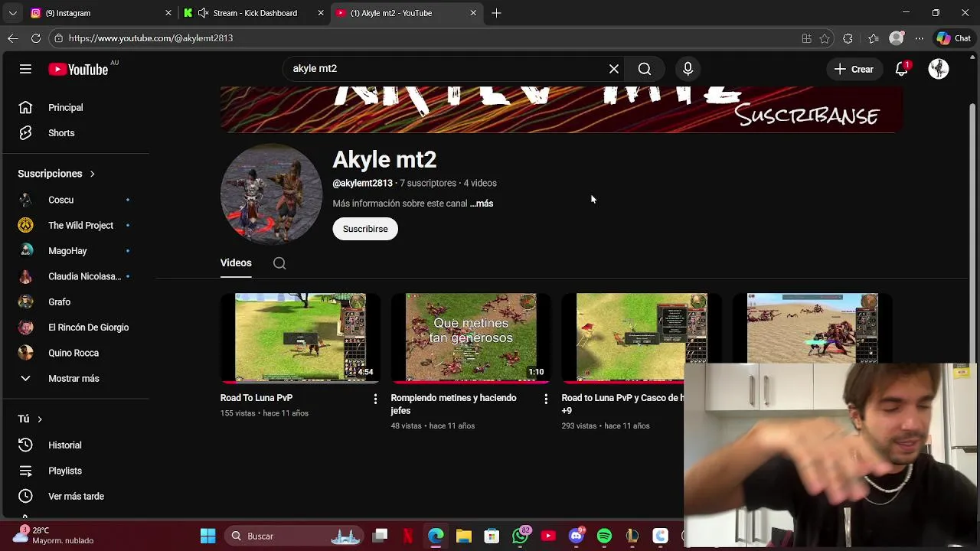980x551 pixels.
Task: Open the Grafo subscription
Action: click(75, 302)
